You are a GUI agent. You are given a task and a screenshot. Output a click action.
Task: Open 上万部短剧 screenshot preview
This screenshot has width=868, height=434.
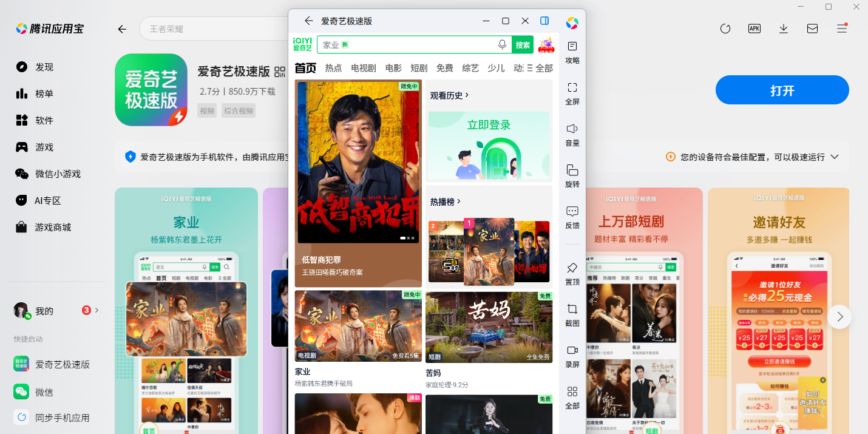(645, 311)
